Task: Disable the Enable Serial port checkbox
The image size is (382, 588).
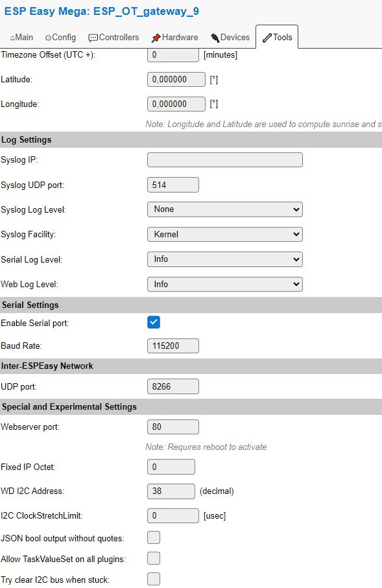Action: [x=154, y=322]
